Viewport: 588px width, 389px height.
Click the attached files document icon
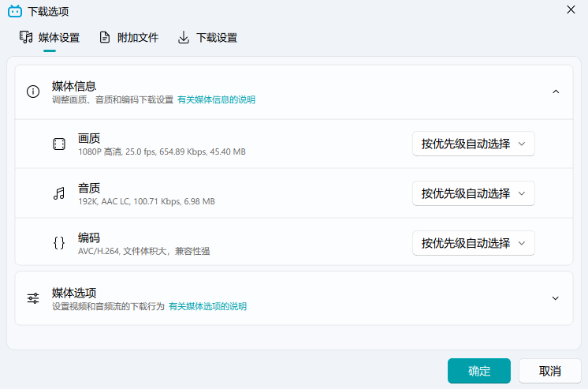point(105,37)
